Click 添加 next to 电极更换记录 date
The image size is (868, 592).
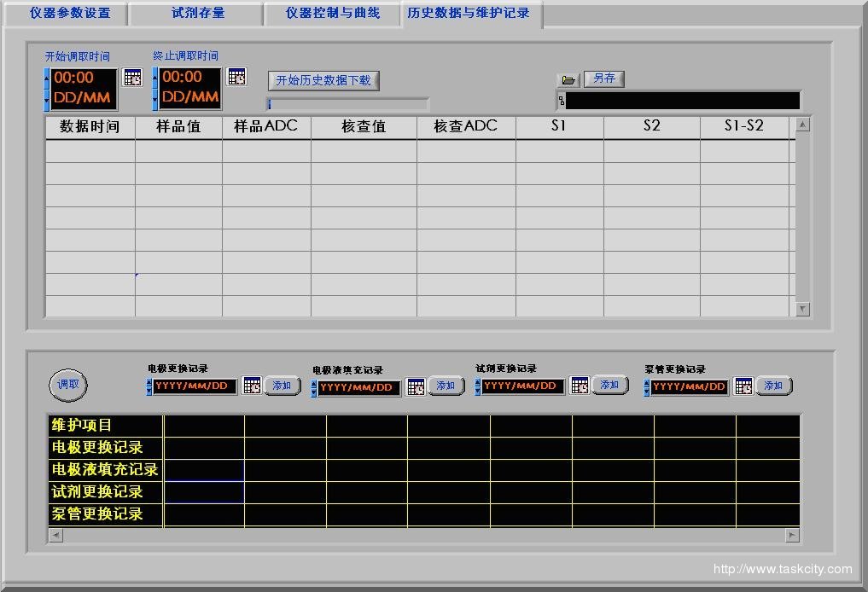tap(282, 386)
